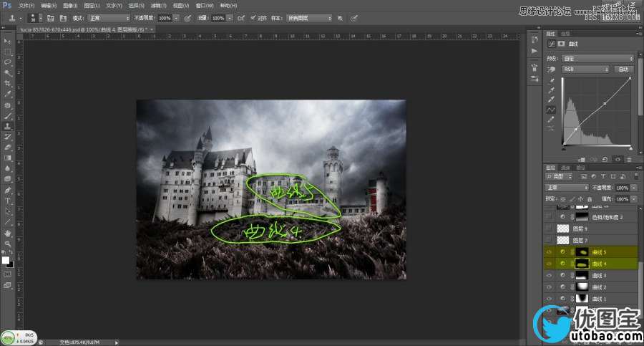Hide the 曲线 1 layer
The height and width of the screenshot is (346, 644).
click(549, 299)
